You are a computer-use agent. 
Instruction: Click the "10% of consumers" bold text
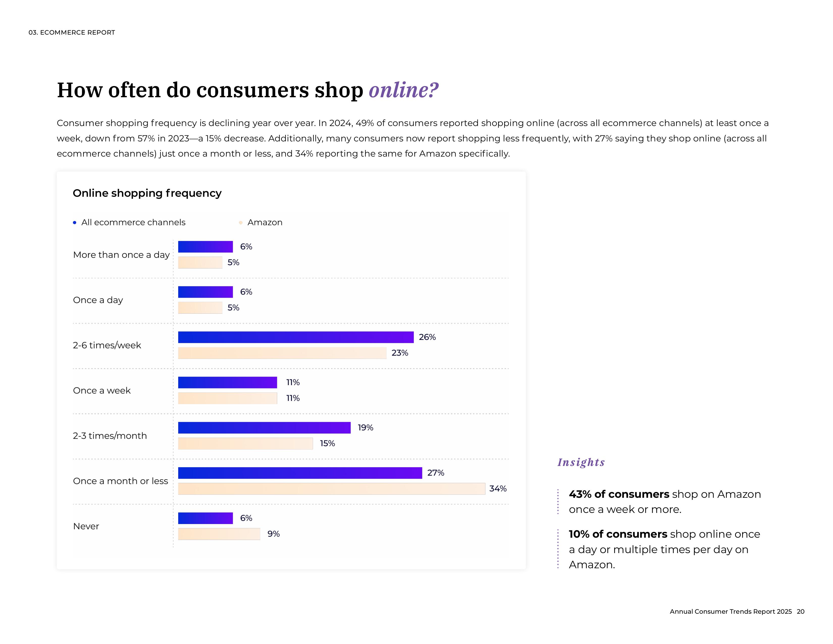(618, 534)
